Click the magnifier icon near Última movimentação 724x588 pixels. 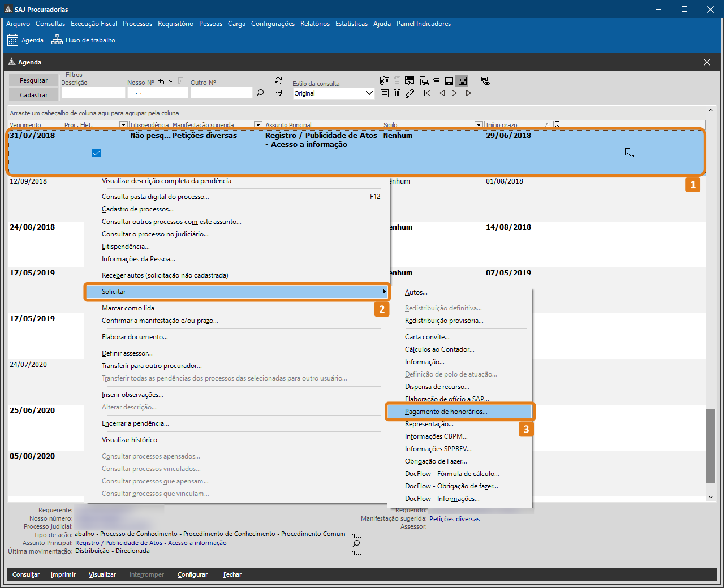click(356, 543)
